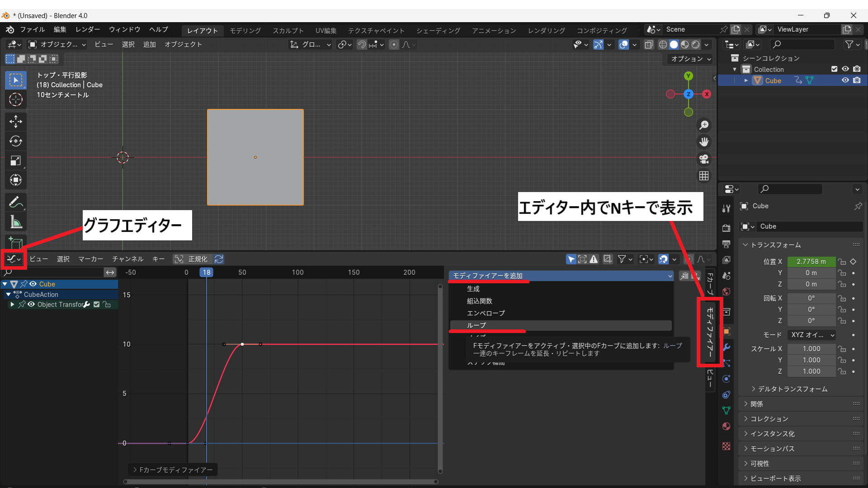Select the Annotate pencil tool
Viewport: 868px width, 488px height.
tap(16, 202)
